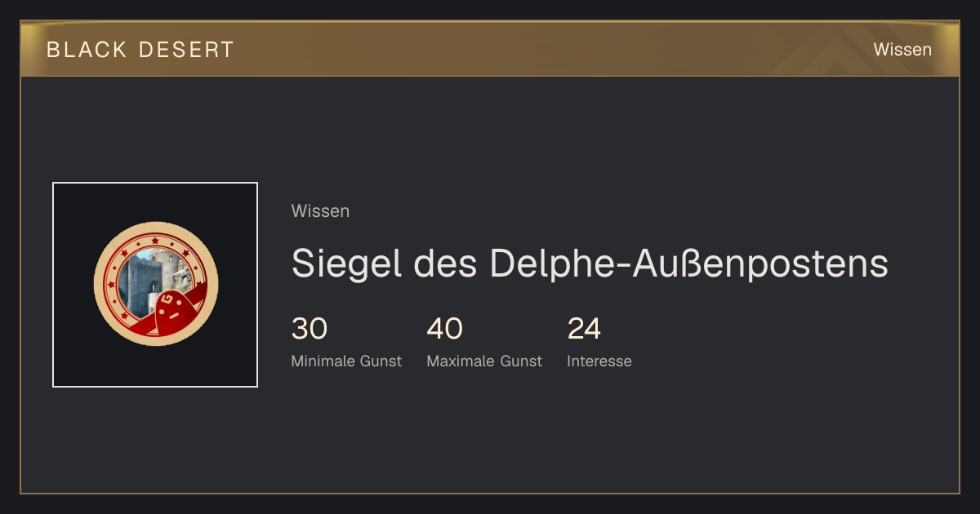Click the title Siegel des Delphe-Außenpostens
This screenshot has height=514, width=980.
pos(590,264)
